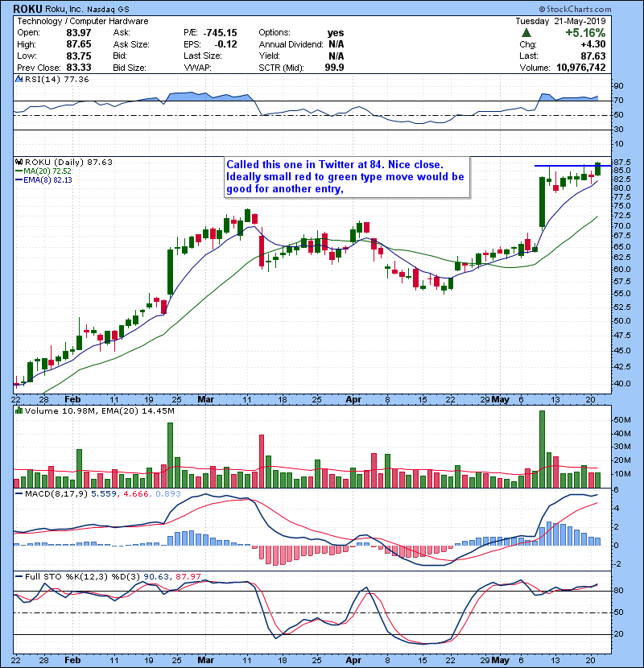Click the Twitter call annotation text box
Image resolution: width=644 pixels, height=668 pixels.
pos(347,177)
